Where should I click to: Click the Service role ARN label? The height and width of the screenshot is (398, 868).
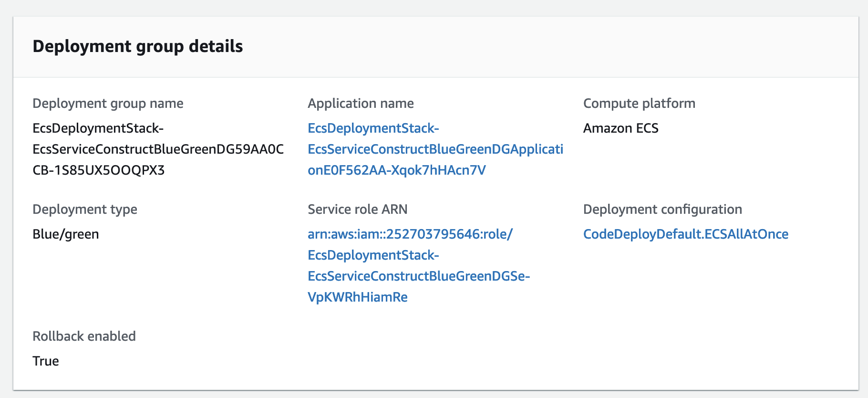pos(357,209)
